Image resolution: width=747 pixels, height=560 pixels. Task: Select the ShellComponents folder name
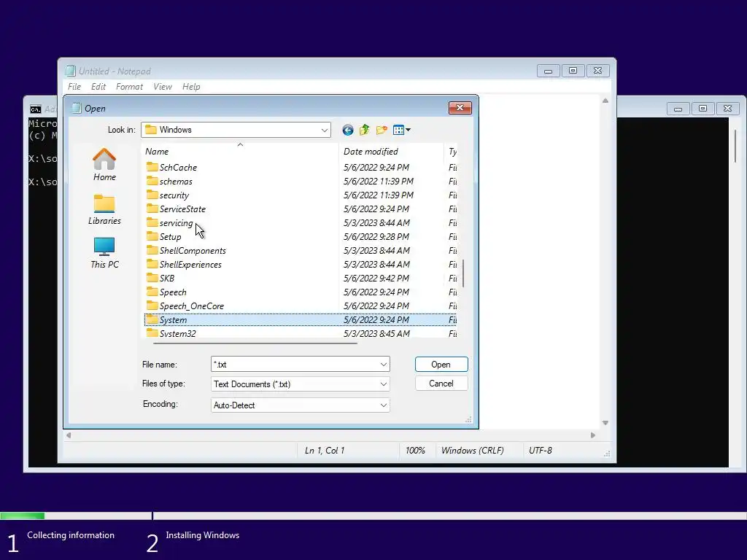tap(193, 251)
